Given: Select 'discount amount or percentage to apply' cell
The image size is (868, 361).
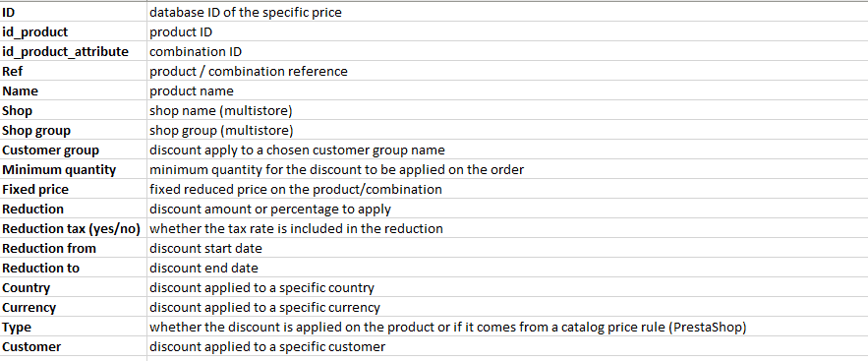Looking at the screenshot, I should pos(507,209).
